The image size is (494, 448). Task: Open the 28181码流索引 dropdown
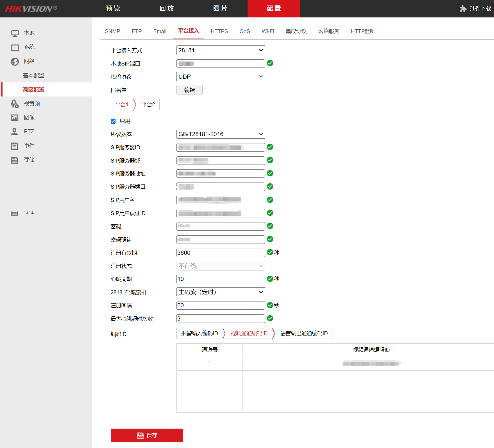(x=221, y=292)
